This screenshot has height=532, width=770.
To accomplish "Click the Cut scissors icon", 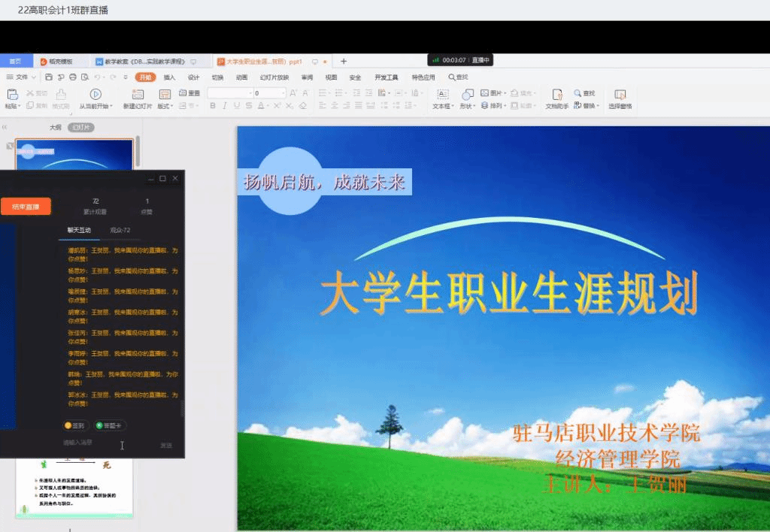I will tap(30, 92).
